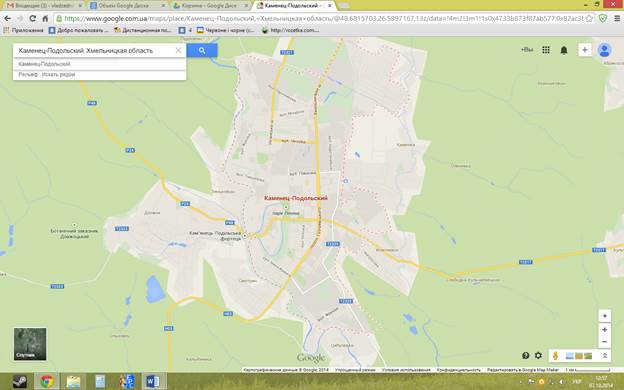Viewport: 624px width, 390px height.
Task: Open the third green photo thumbnail
Action: [588, 356]
